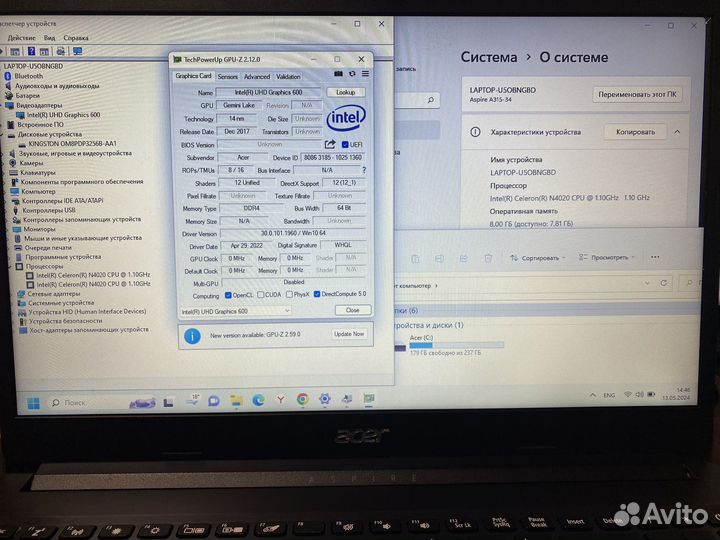This screenshot has width=720, height=540.
Task: Open Yandex browser from the taskbar
Action: [x=281, y=400]
